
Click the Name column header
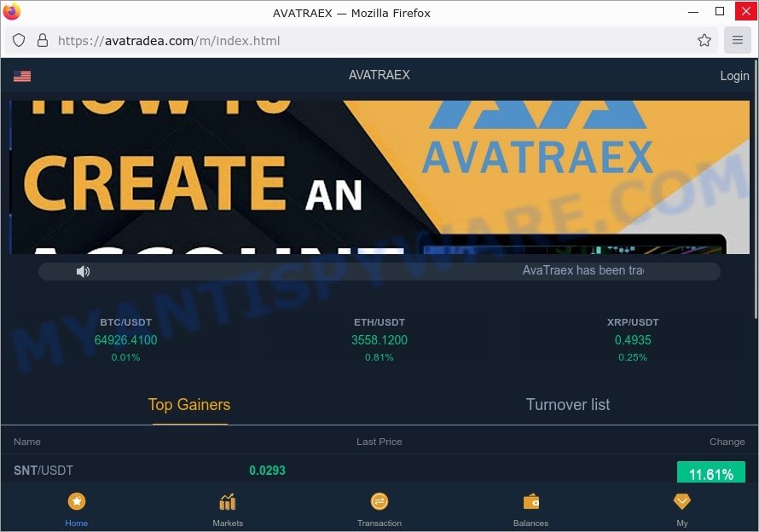click(27, 442)
